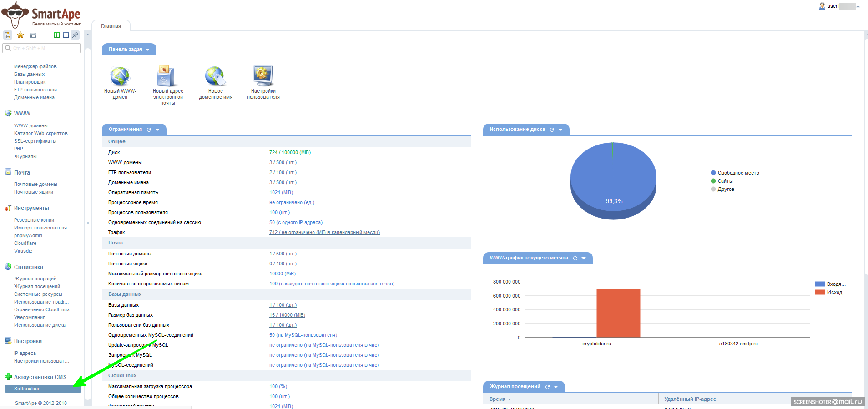Select Softaculous in the sidebar menu
The width and height of the screenshot is (868, 409).
[27, 389]
